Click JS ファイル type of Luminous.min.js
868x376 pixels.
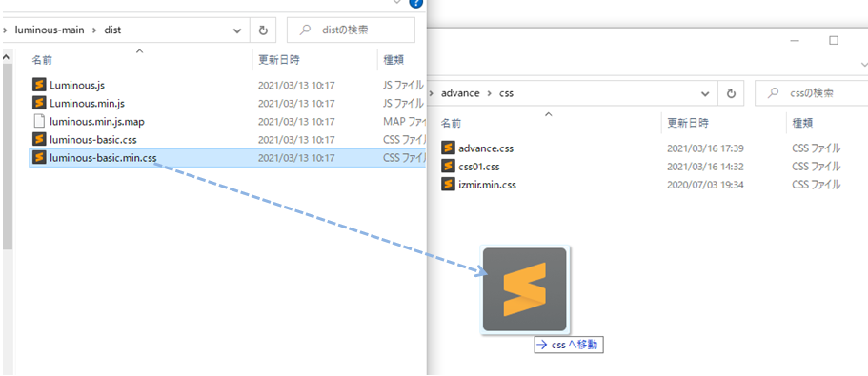pos(404,104)
